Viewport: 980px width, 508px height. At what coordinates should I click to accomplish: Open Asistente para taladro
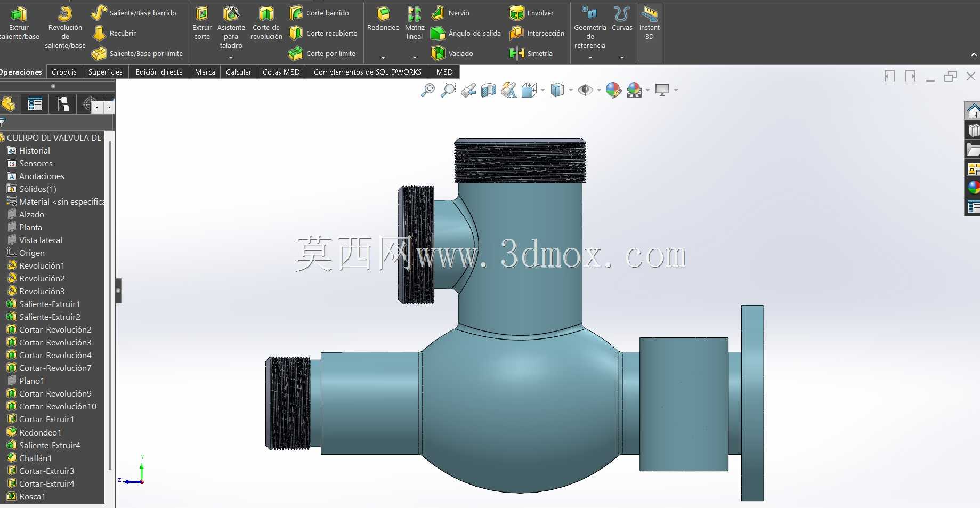tap(231, 27)
